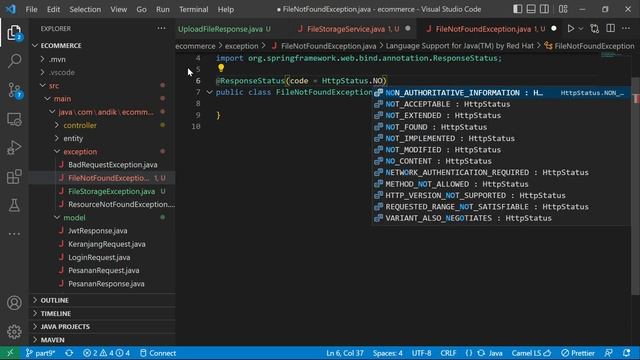Open the Extensions view

(x=14, y=177)
